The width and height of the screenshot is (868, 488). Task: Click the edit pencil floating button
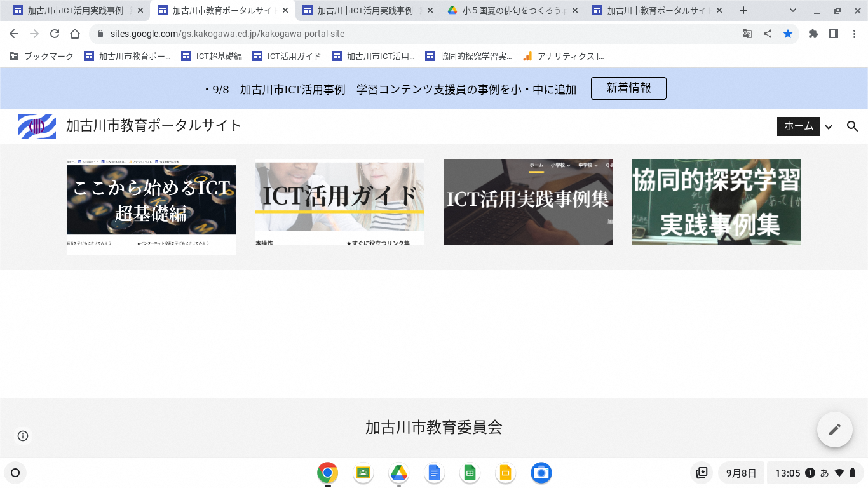834,430
